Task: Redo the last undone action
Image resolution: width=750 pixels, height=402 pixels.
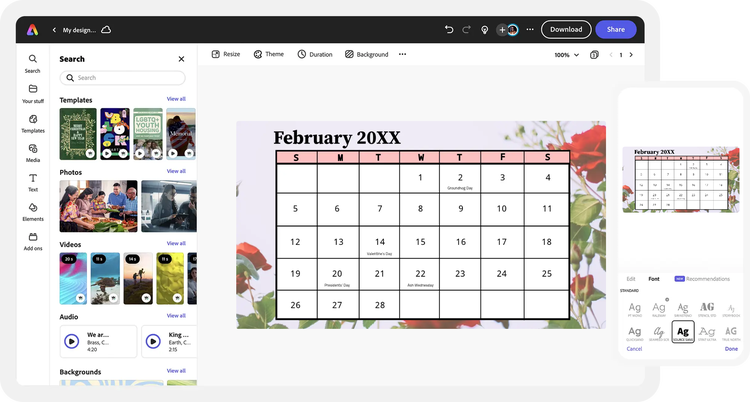Action: [466, 30]
